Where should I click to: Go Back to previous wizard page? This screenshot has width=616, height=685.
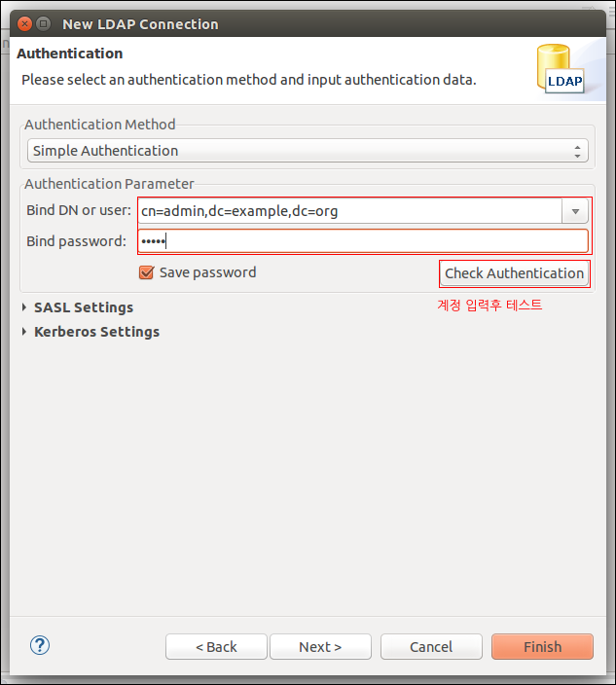click(216, 646)
